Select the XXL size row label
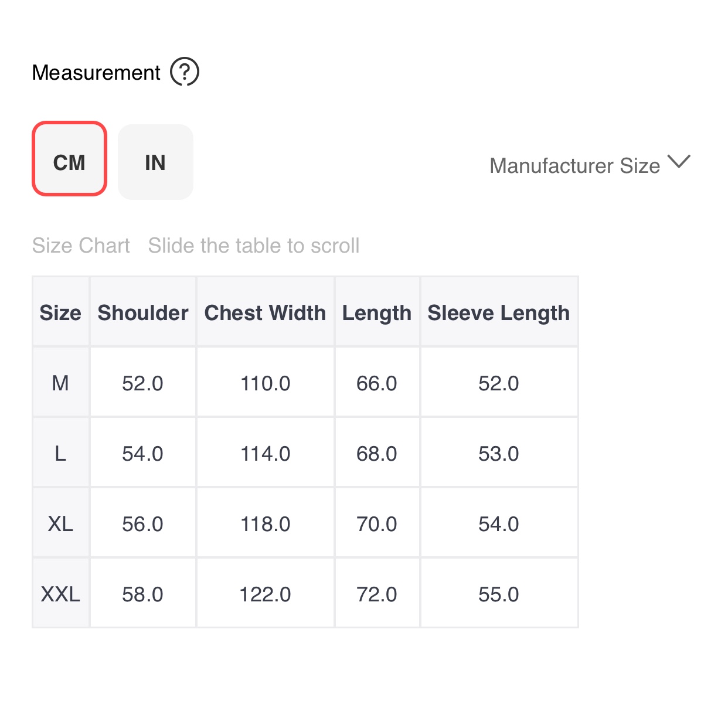Viewport: 728px width, 728px height. coord(60,594)
